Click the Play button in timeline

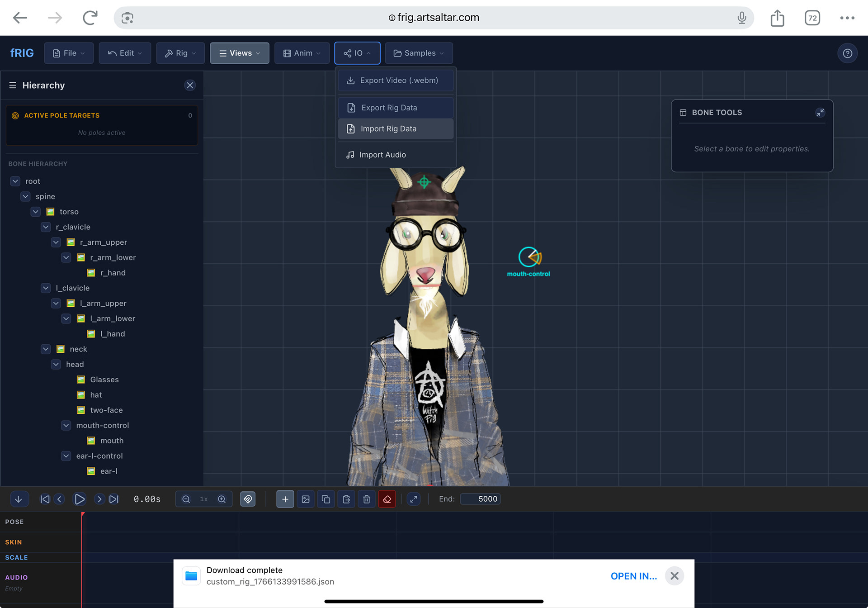[80, 499]
